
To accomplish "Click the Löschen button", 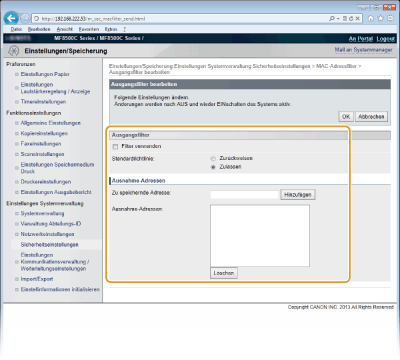I will 224,273.
